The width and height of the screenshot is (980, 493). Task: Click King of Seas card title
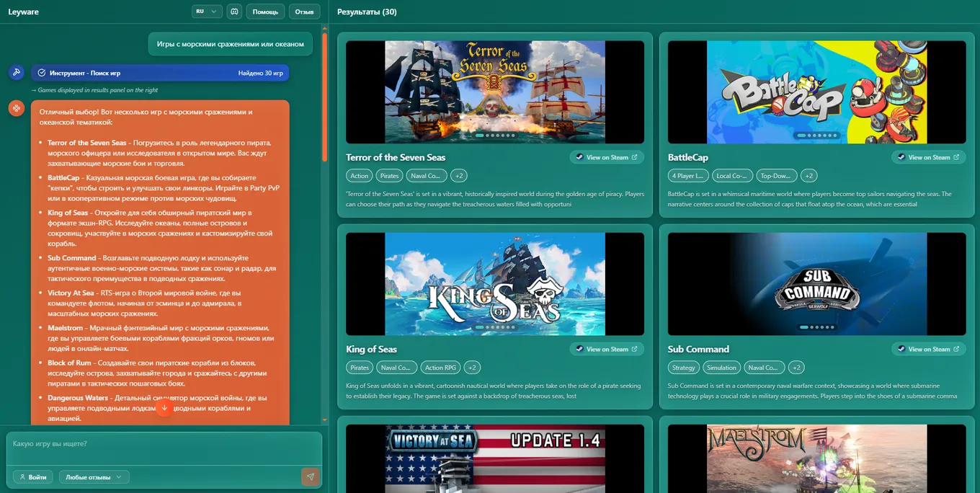tap(371, 349)
